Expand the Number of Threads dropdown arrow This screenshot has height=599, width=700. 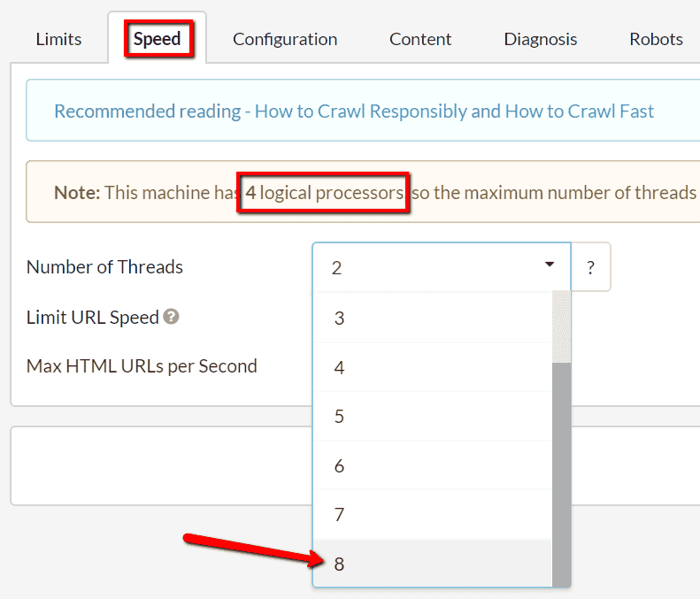[550, 265]
